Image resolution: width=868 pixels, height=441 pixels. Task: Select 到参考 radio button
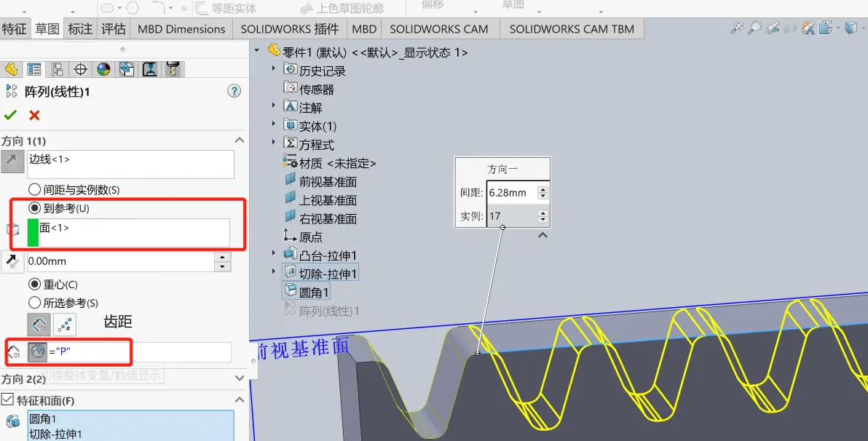(34, 208)
